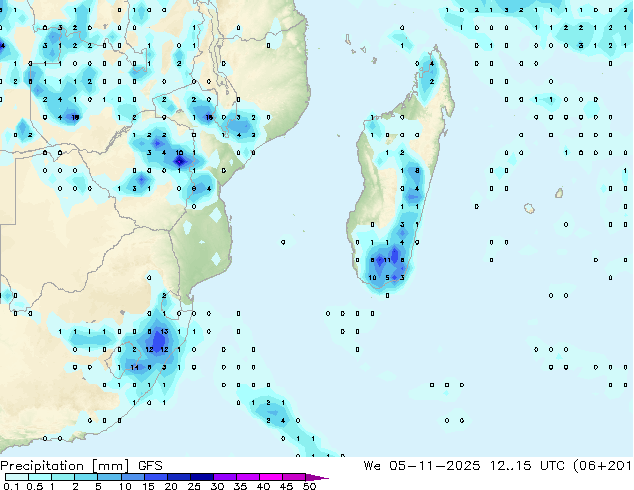Click the '45' legend scale label
634x490 pixels.
point(287,486)
